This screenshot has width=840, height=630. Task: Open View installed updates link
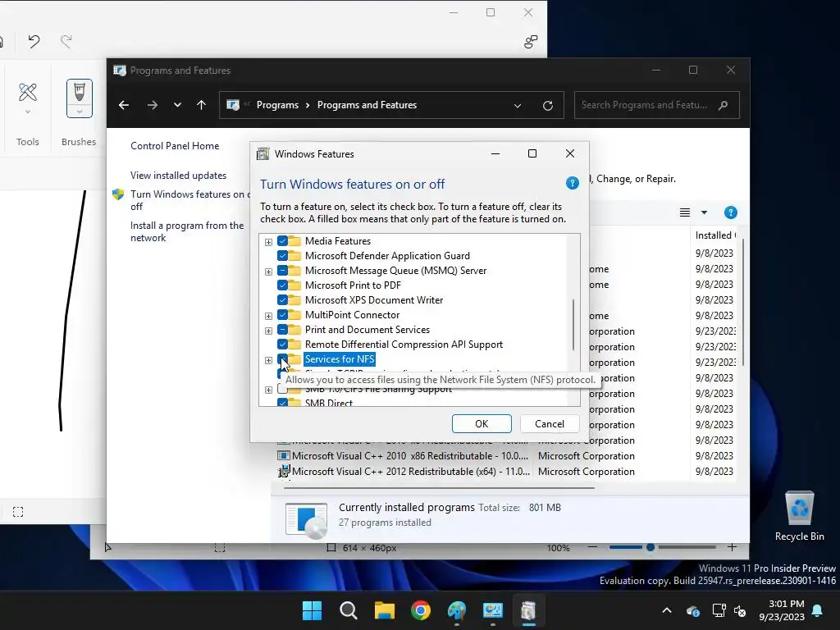tap(178, 176)
